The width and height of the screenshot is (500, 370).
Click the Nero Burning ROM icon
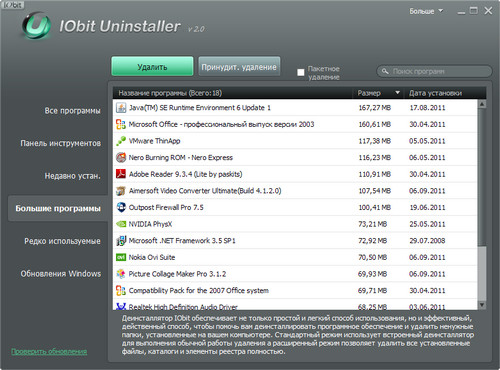click(121, 157)
